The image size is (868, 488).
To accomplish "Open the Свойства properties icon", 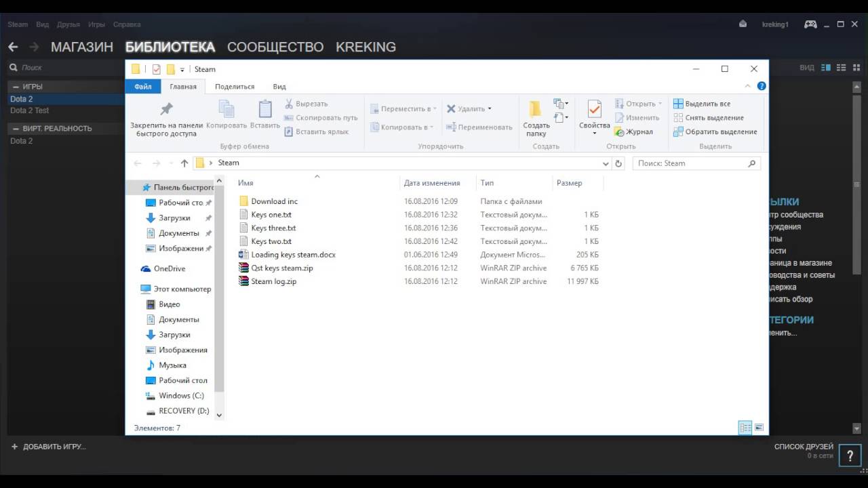I will (x=594, y=109).
